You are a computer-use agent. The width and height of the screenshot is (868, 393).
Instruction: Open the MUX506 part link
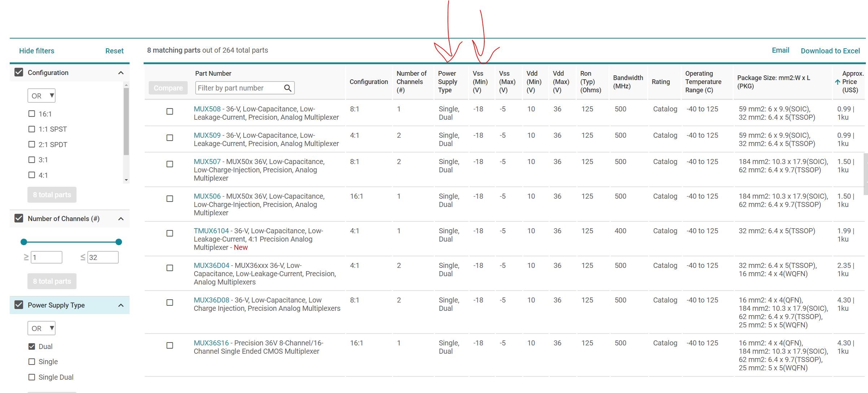[207, 196]
